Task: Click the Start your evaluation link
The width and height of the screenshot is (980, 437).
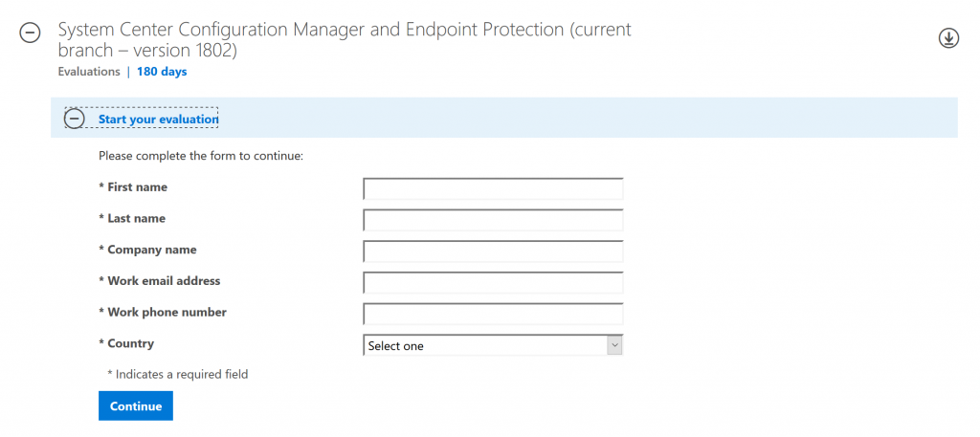Action: pyautogui.click(x=158, y=119)
